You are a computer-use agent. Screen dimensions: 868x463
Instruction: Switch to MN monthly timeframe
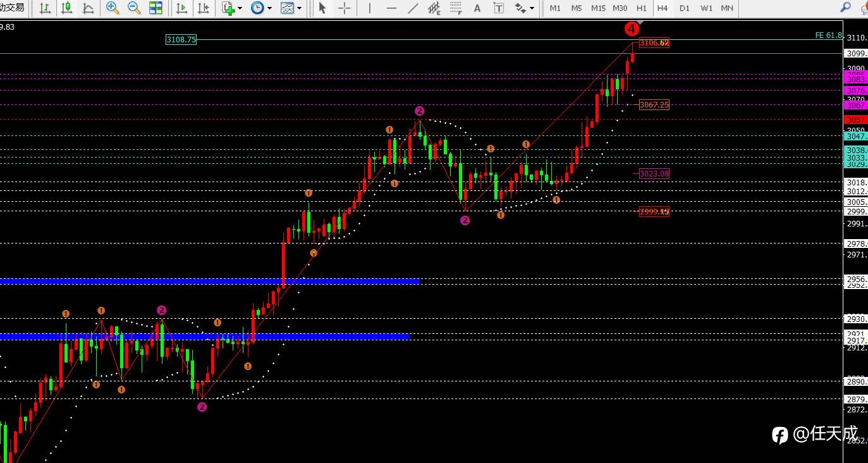point(728,8)
